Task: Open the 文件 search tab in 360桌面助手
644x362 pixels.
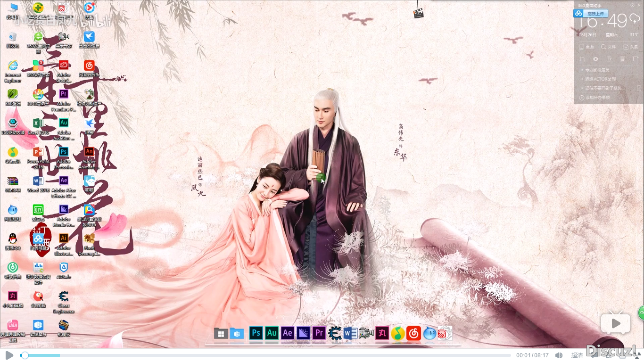Action: 608,47
